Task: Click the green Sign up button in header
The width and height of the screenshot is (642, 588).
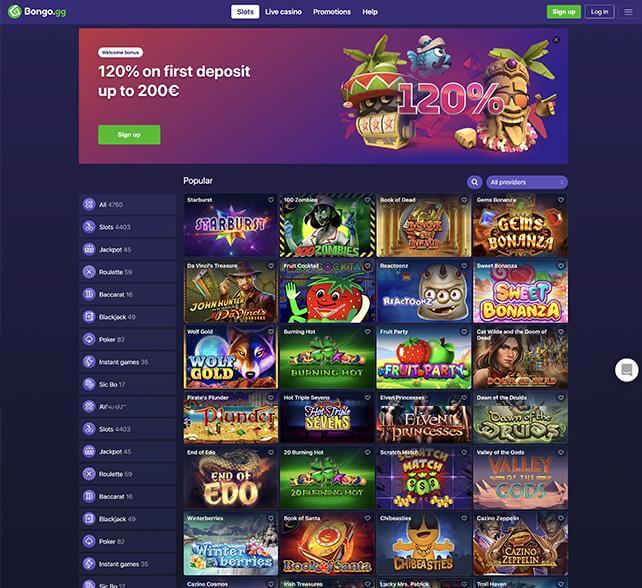Action: pyautogui.click(x=563, y=12)
